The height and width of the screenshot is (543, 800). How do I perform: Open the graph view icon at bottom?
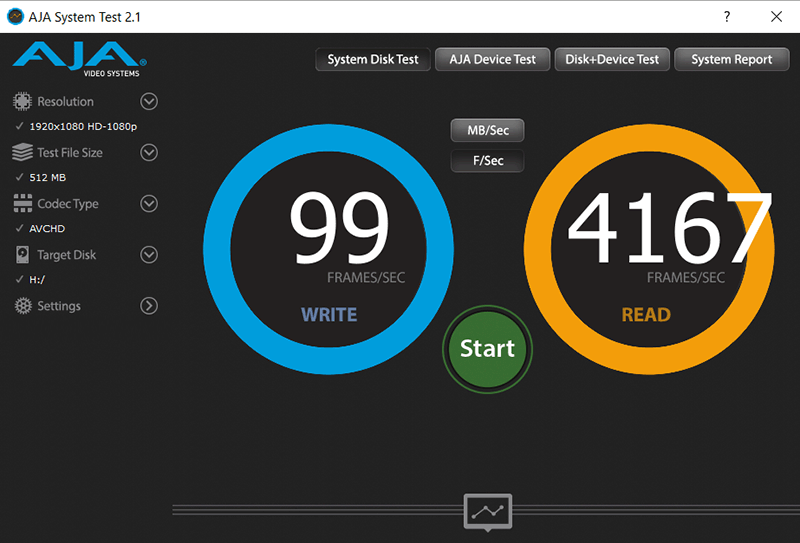coord(488,511)
